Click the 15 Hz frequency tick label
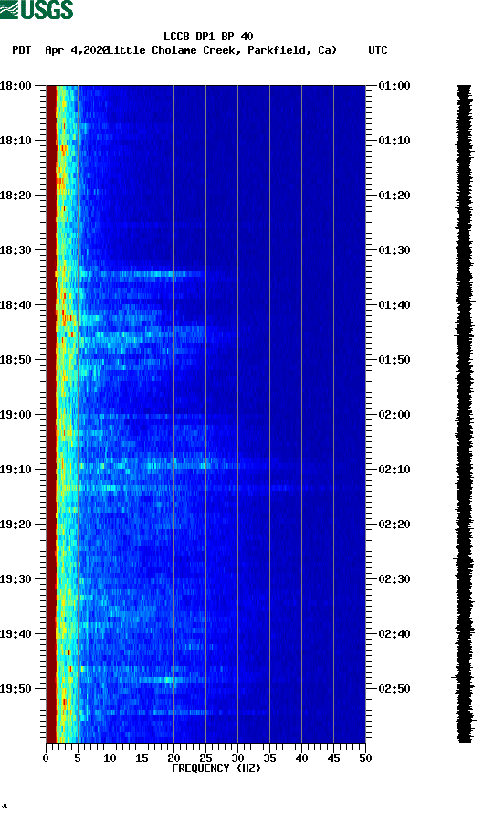This screenshot has height=816, width=504. [x=142, y=758]
